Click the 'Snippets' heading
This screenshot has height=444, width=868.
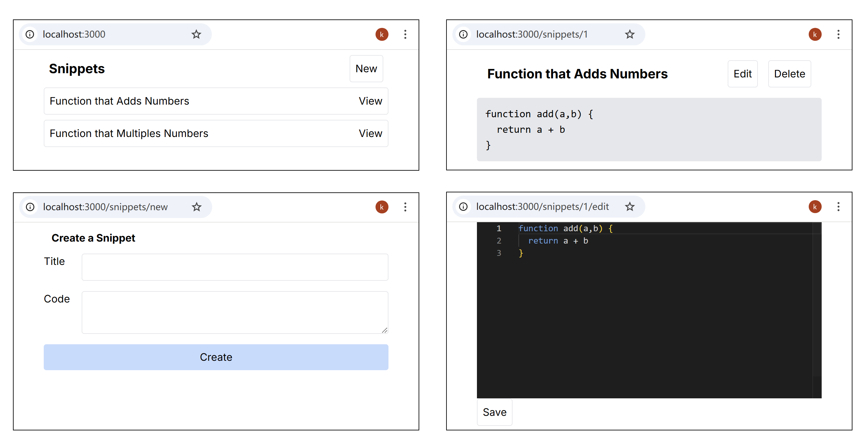(77, 68)
